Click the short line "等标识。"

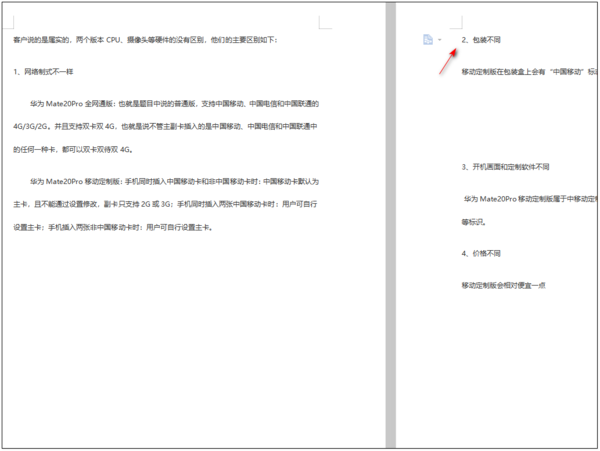474,222
